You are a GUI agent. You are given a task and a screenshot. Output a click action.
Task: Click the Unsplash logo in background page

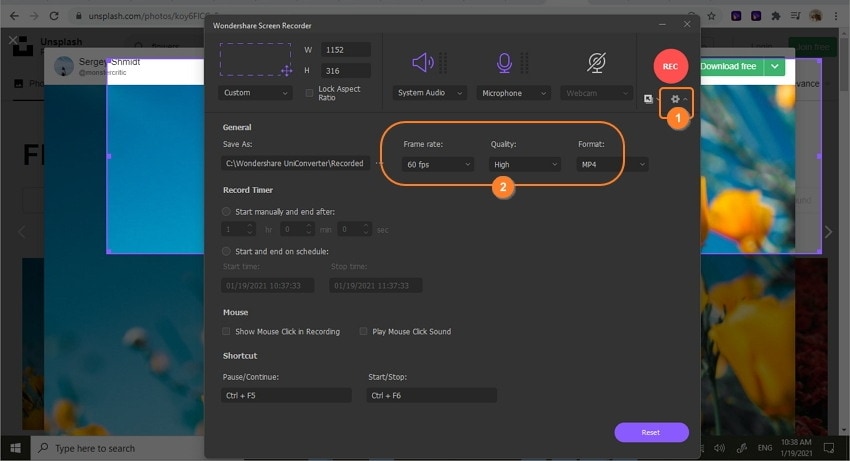click(23, 47)
